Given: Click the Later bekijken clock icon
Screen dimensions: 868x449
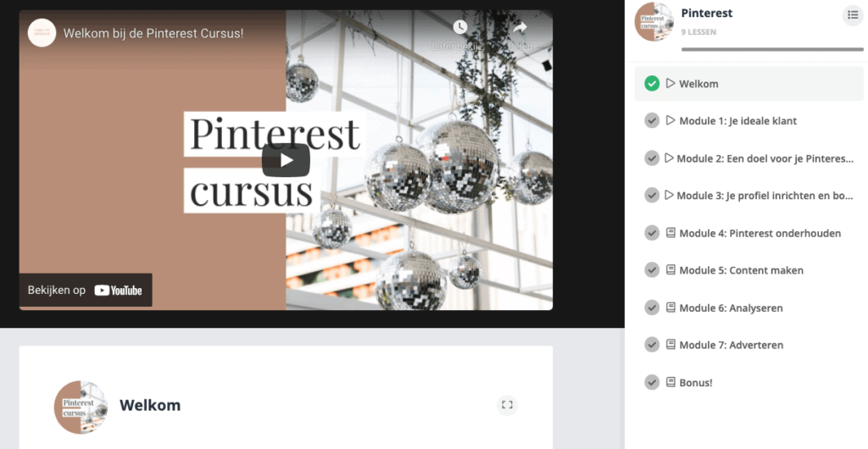Looking at the screenshot, I should pos(460,27).
